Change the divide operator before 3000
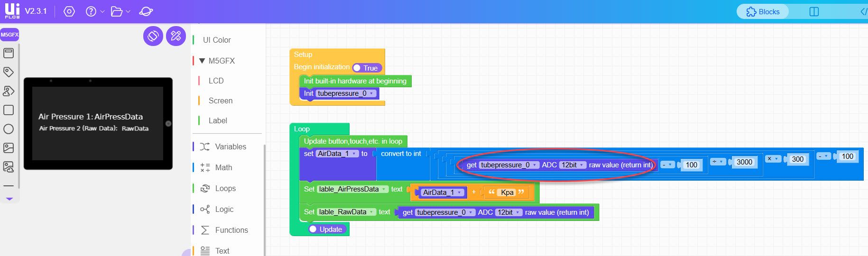Viewport: 868px width, 256px height. [718, 162]
